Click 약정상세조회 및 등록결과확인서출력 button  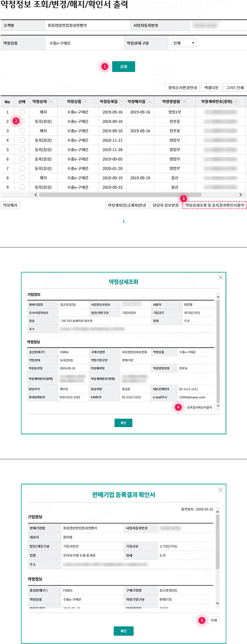(x=214, y=205)
